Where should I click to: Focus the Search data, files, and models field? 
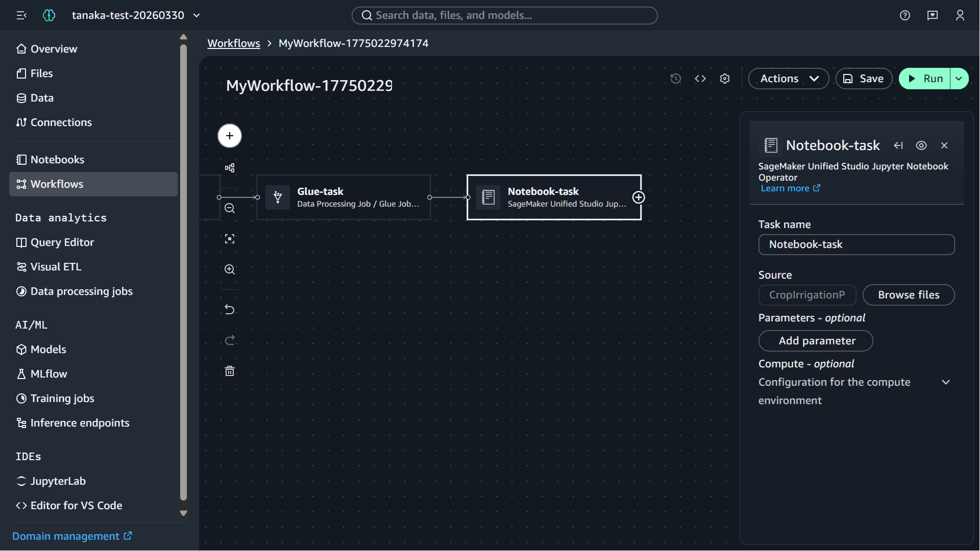tap(504, 15)
